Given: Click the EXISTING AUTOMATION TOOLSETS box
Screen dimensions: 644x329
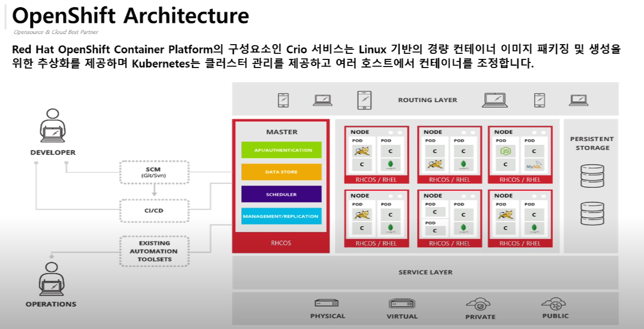Looking at the screenshot, I should click(x=154, y=251).
